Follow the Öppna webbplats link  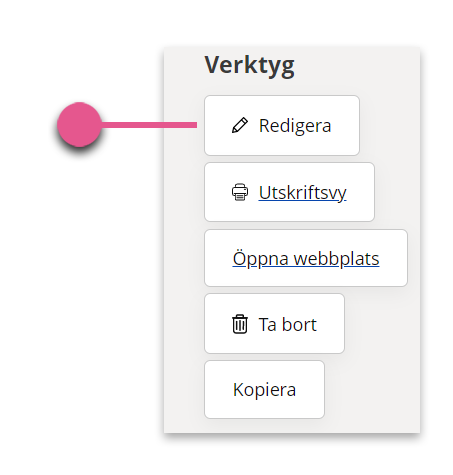click(306, 258)
